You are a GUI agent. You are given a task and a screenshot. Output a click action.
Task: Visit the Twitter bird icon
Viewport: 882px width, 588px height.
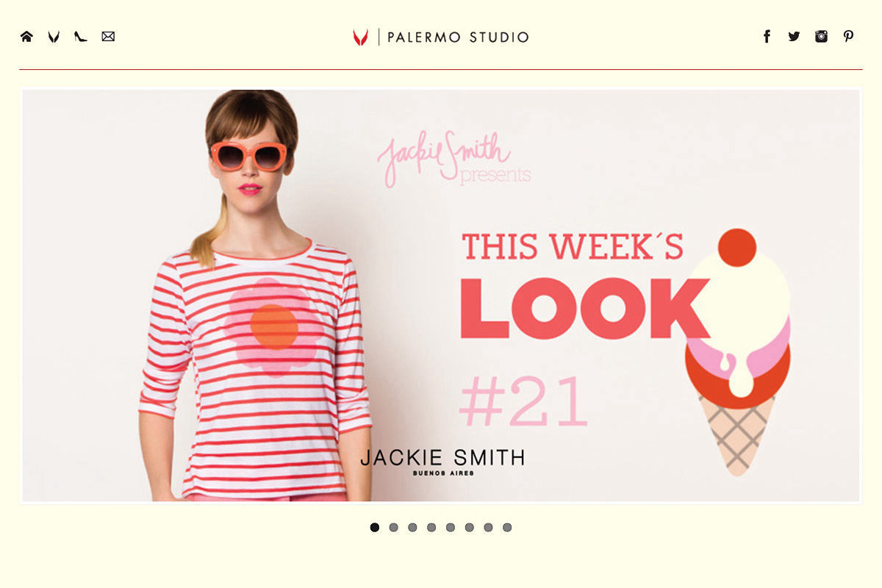pyautogui.click(x=794, y=37)
